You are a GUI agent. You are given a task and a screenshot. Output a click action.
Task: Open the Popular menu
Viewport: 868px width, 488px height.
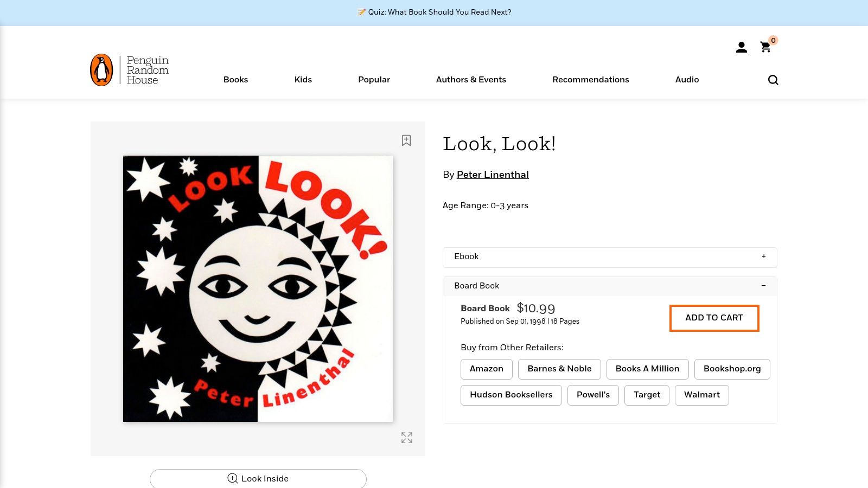pyautogui.click(x=374, y=80)
